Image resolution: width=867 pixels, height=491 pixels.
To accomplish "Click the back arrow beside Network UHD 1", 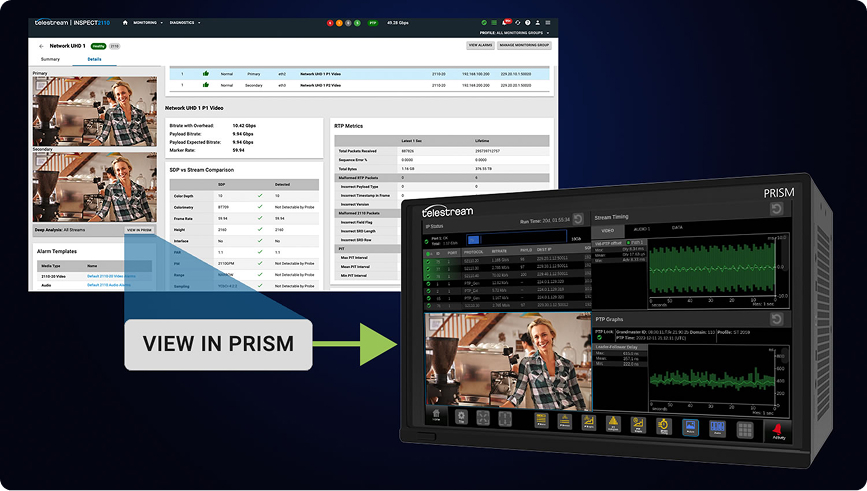I will click(x=41, y=46).
